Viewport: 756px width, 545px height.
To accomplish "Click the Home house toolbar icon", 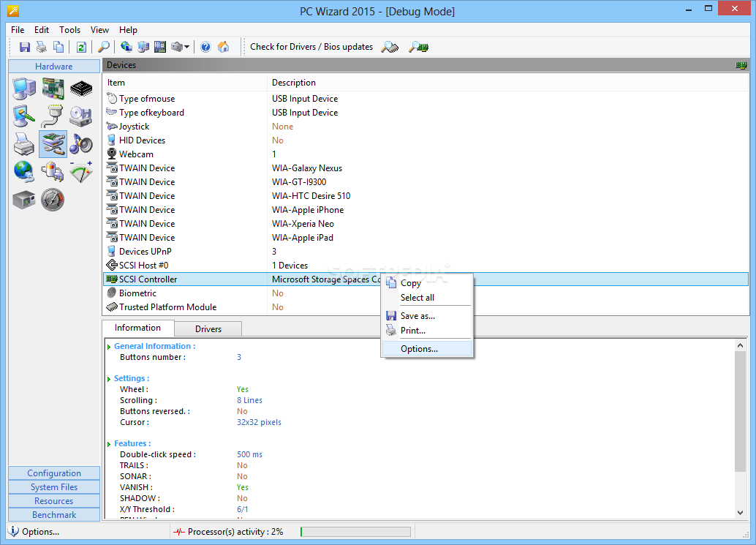I will click(223, 47).
